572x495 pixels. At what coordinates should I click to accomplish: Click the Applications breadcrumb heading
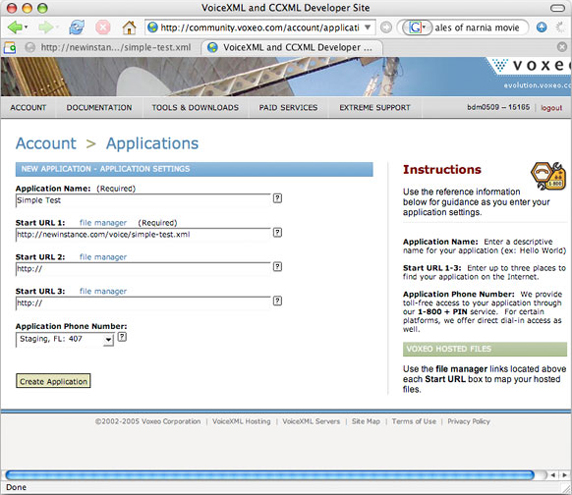pos(152,144)
